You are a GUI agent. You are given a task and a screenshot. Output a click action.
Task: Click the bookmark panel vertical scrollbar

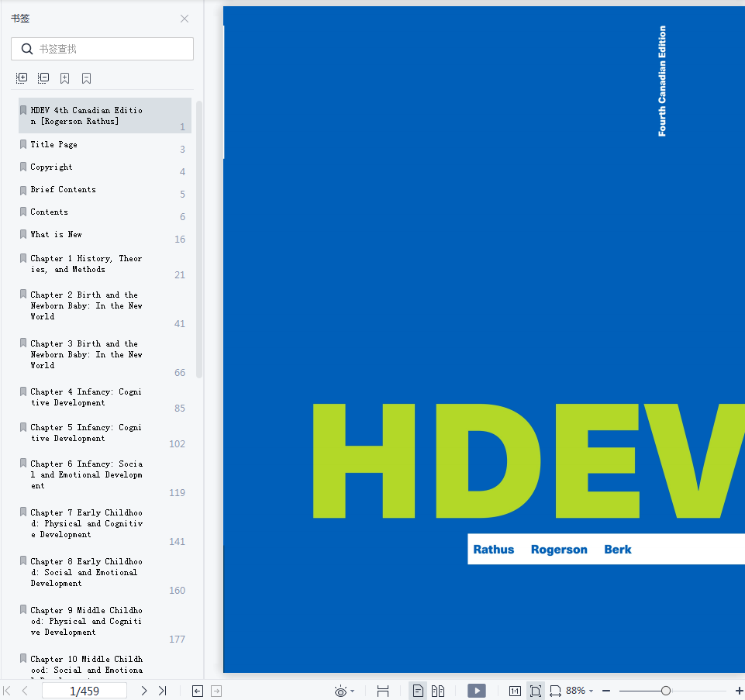tap(199, 240)
